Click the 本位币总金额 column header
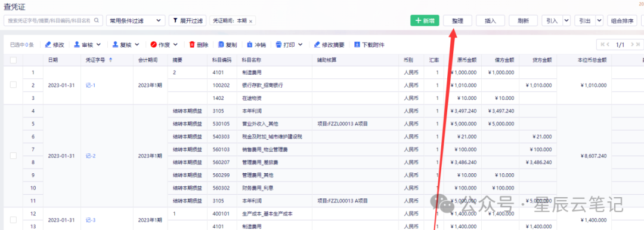The image size is (644, 230). tap(592, 60)
